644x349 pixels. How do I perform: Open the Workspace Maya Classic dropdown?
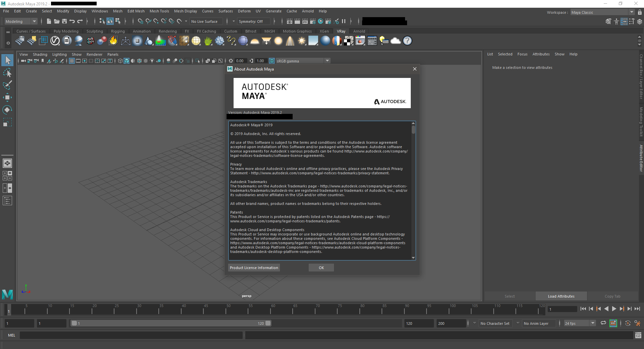603,12
